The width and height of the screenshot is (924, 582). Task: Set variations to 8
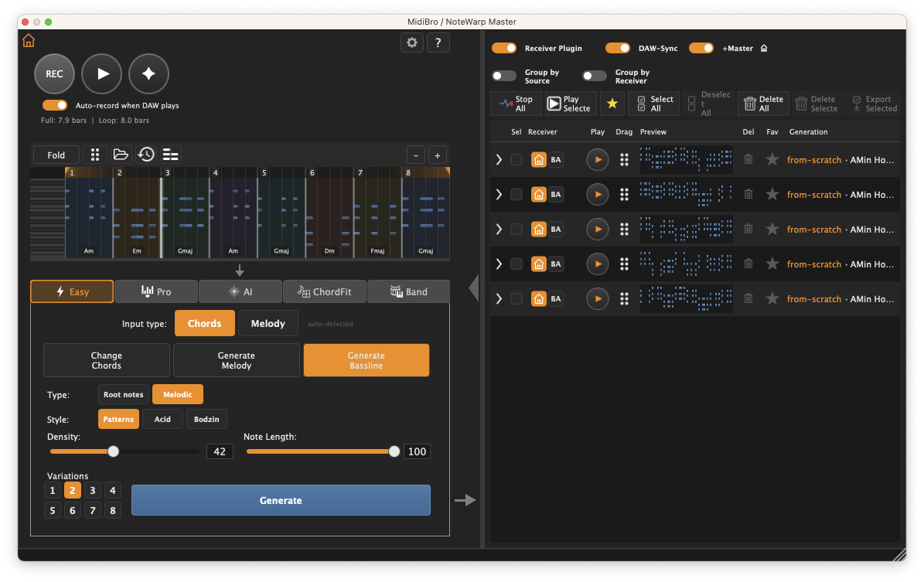click(x=113, y=510)
